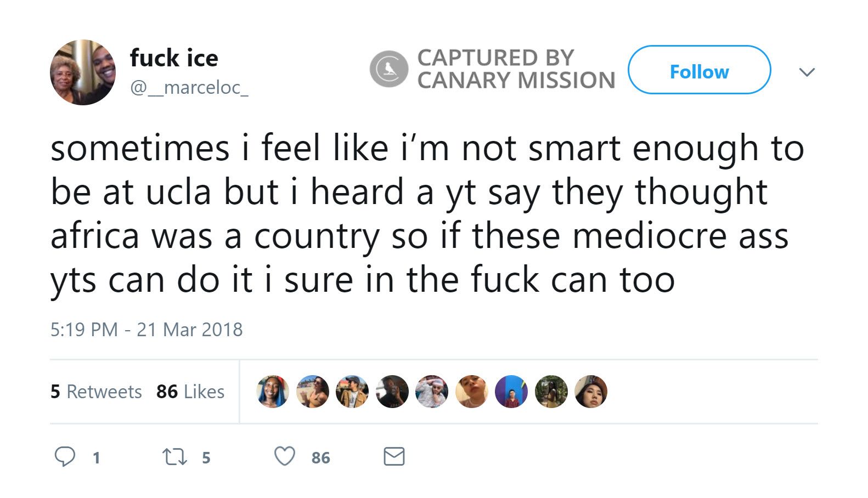Screen dimensions: 868x498
Task: Open the 86 Likes list
Action: 190,392
